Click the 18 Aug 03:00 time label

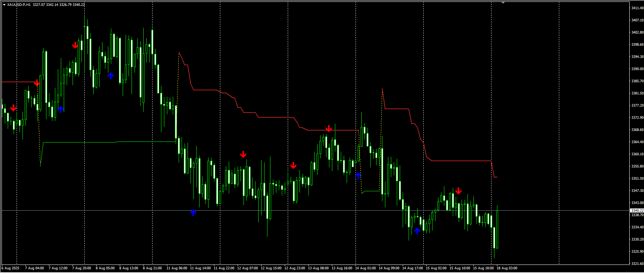[507, 268]
